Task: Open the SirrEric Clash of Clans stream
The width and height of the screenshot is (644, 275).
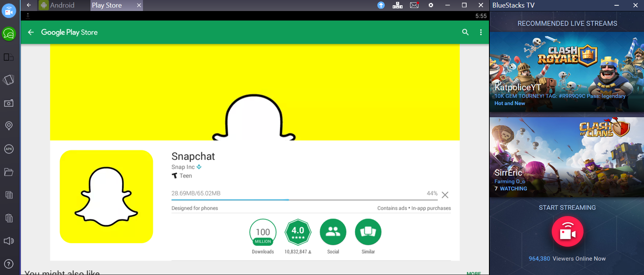Action: (x=567, y=157)
